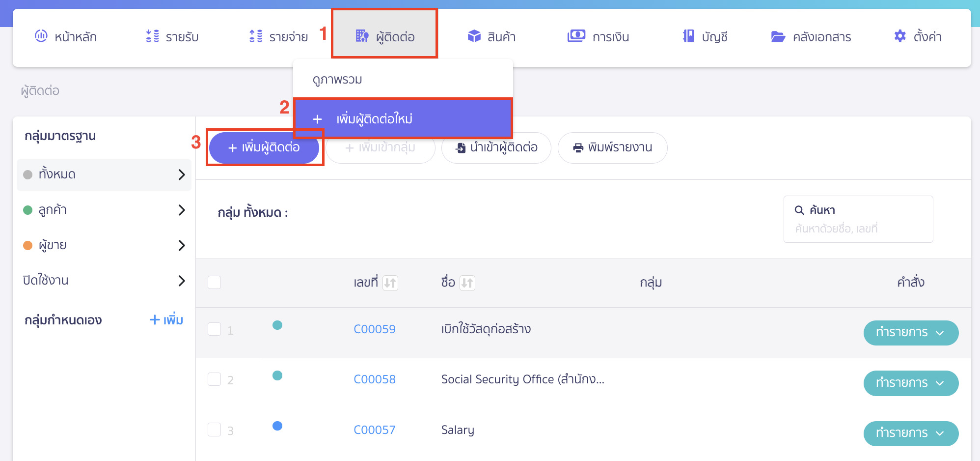
Task: Click the ค้นหา search input field
Action: tap(859, 229)
